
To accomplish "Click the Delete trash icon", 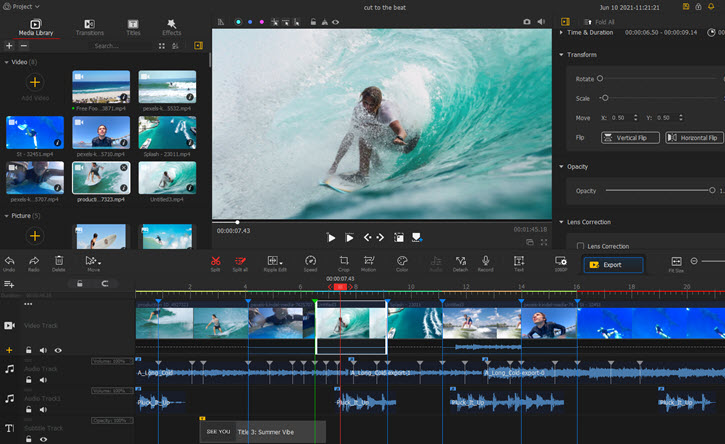I will [59, 260].
